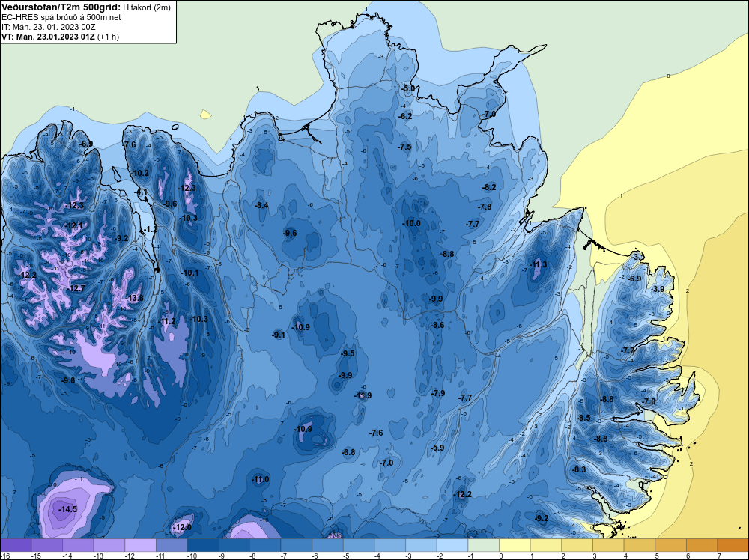This screenshot has height=560, width=749.
Task: Select the -13.8 temperature reading
Action: [134, 299]
